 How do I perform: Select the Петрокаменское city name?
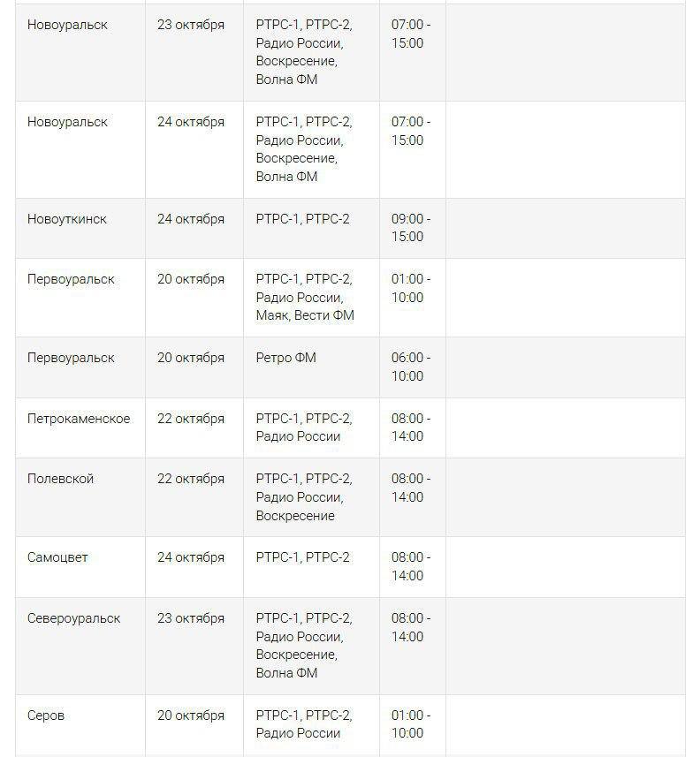[79, 419]
